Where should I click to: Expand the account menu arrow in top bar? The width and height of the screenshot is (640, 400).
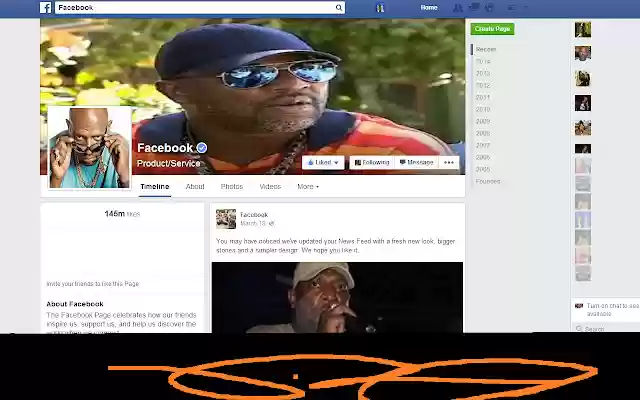coord(526,7)
